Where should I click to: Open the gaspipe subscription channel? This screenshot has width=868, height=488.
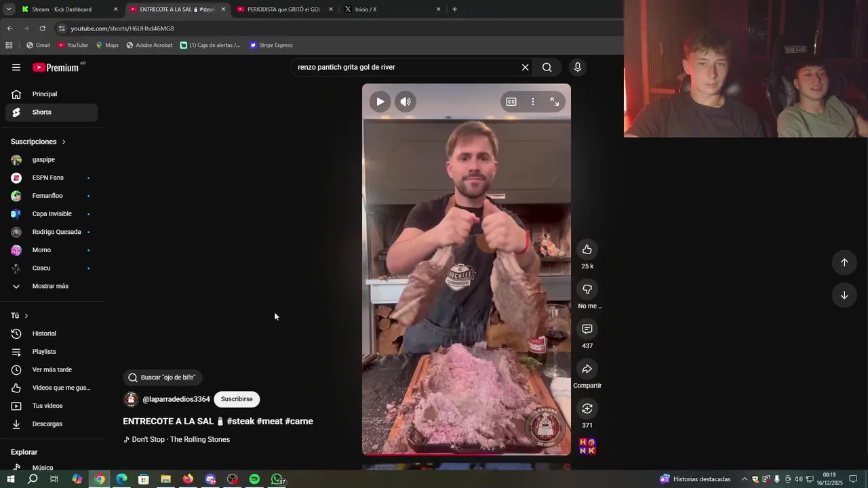pos(52,160)
